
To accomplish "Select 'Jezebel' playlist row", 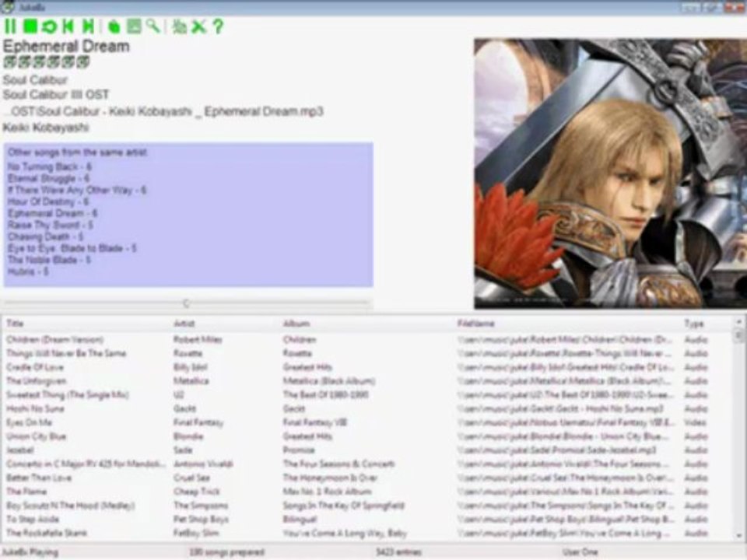I will (366, 450).
